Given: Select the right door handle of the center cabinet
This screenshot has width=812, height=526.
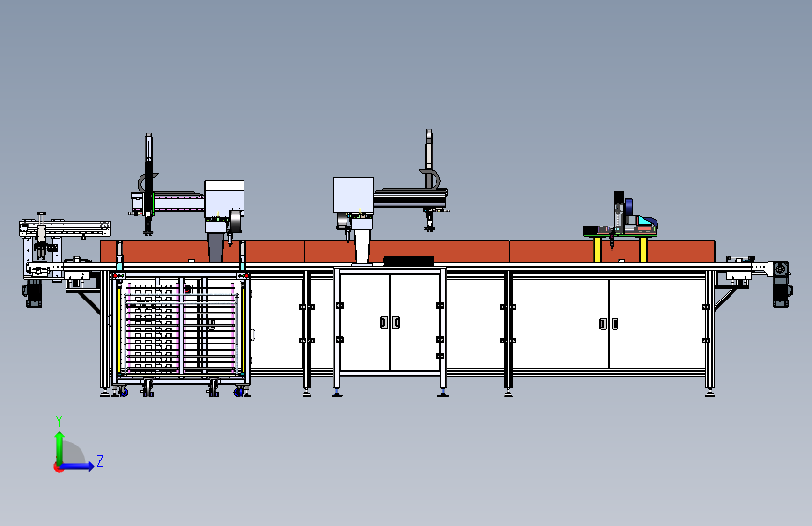Looking at the screenshot, I should tap(395, 322).
